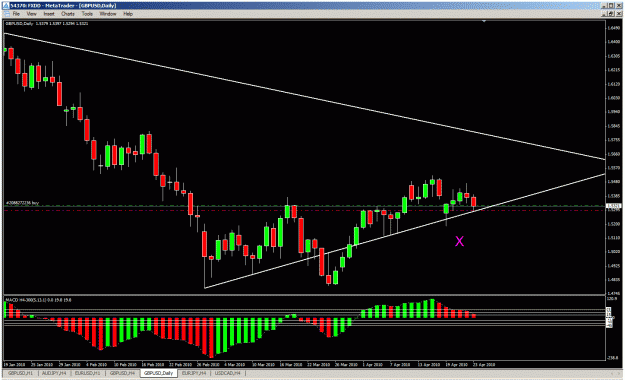Screen dimensions: 625x380
Task: Switch to the GBPUSD,H1 chart tab
Action: pos(20,373)
